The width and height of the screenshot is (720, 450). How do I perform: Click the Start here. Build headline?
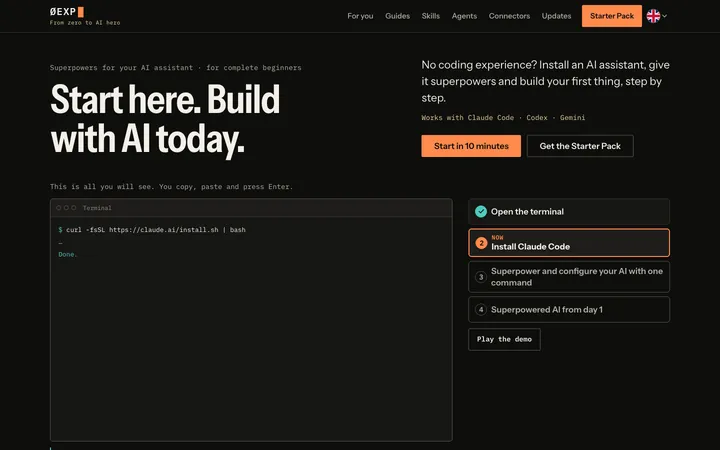click(165, 118)
